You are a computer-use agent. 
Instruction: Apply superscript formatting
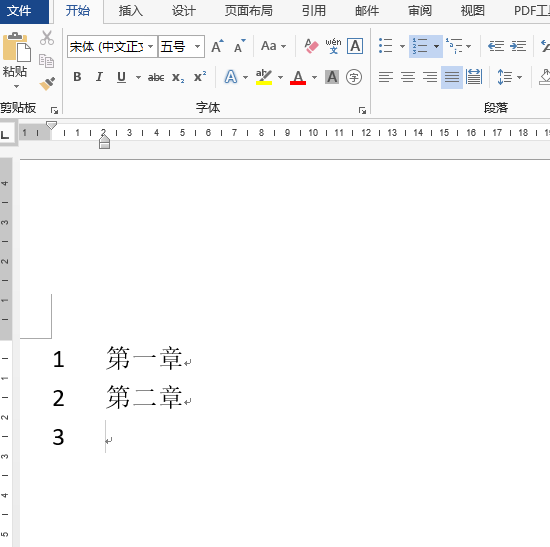[x=200, y=77]
